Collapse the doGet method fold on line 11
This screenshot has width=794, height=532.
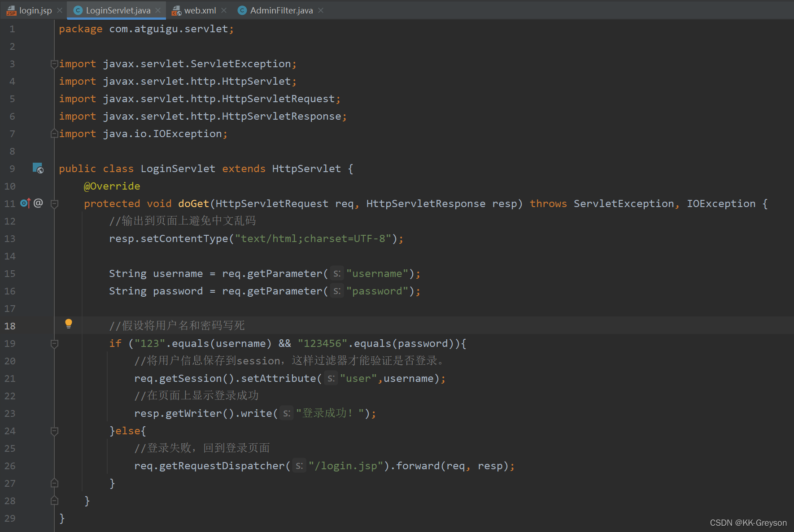pyautogui.click(x=54, y=204)
